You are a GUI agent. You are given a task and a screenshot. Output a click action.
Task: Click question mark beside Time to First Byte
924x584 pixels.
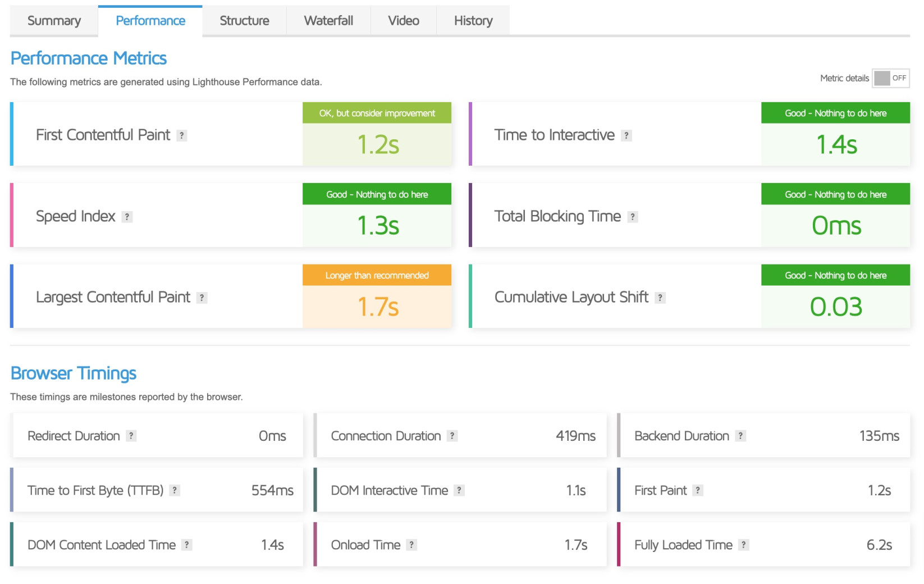coord(175,490)
